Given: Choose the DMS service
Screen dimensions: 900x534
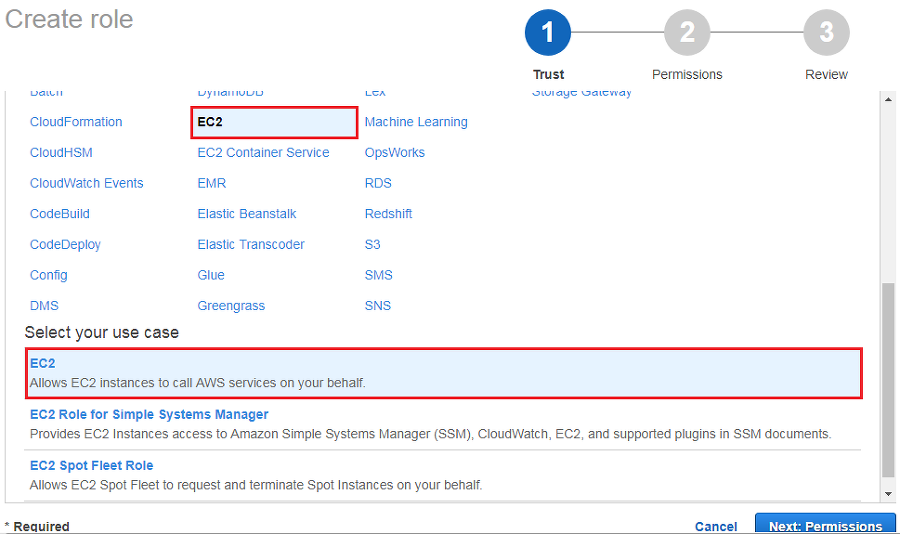Looking at the screenshot, I should [x=44, y=305].
